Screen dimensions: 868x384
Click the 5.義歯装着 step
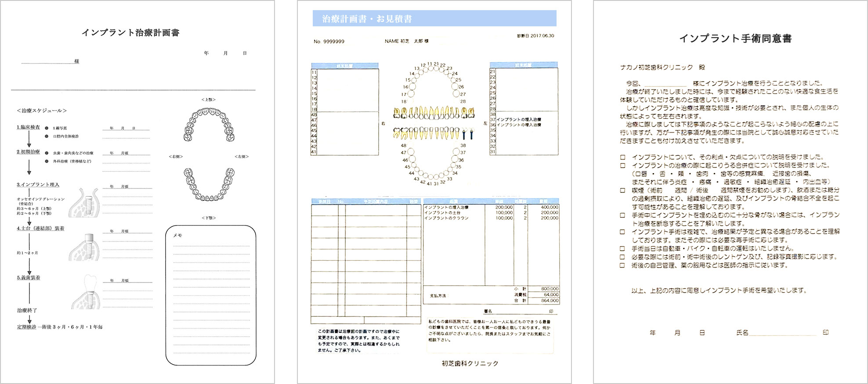coord(29,278)
